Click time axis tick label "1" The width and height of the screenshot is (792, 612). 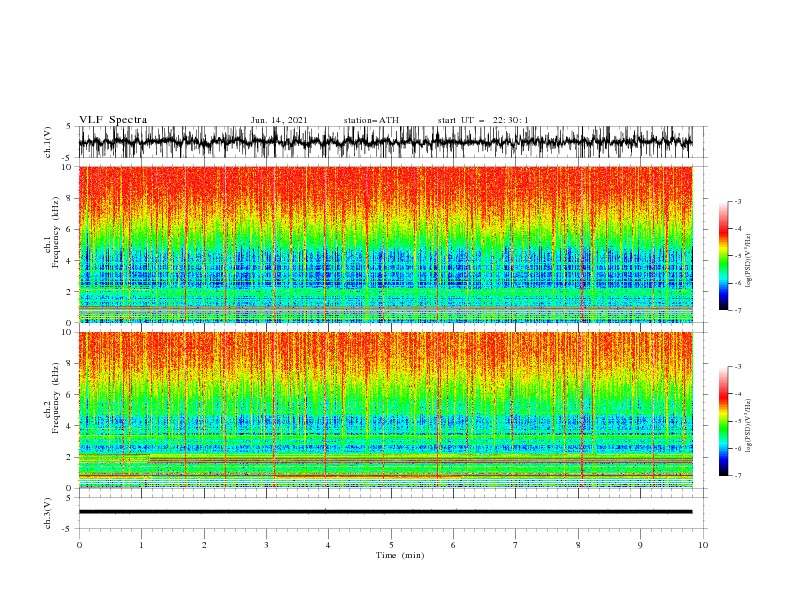point(141,545)
